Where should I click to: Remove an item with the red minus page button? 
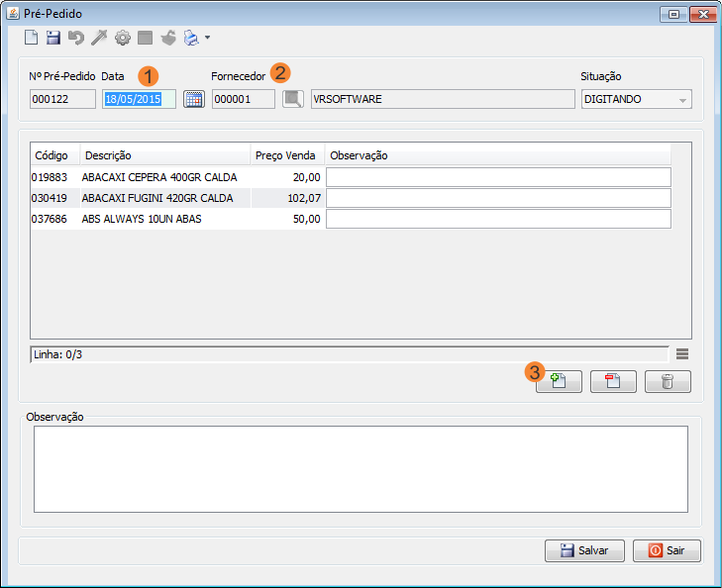(x=613, y=381)
